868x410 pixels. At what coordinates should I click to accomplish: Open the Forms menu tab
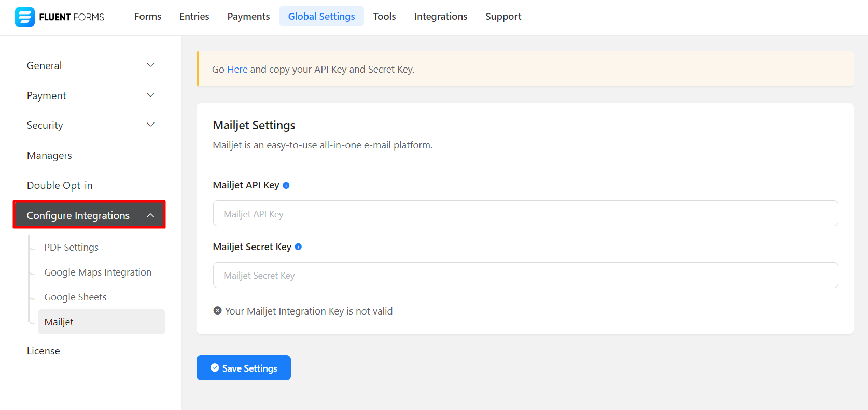[x=148, y=17]
